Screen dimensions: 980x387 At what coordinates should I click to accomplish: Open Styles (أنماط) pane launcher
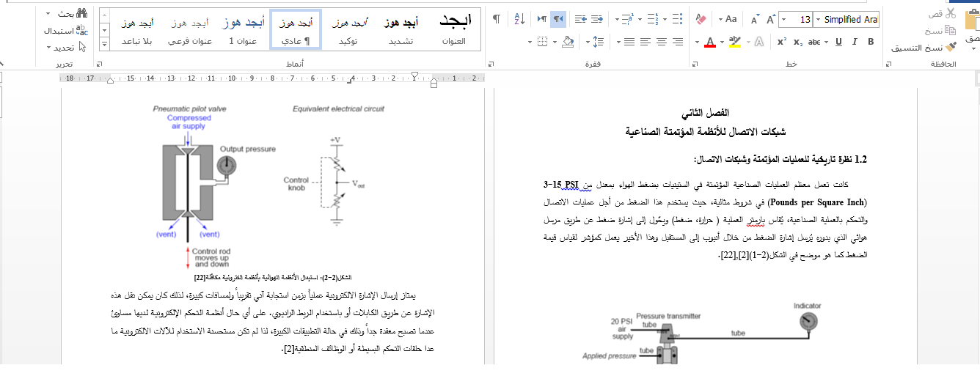[99, 64]
